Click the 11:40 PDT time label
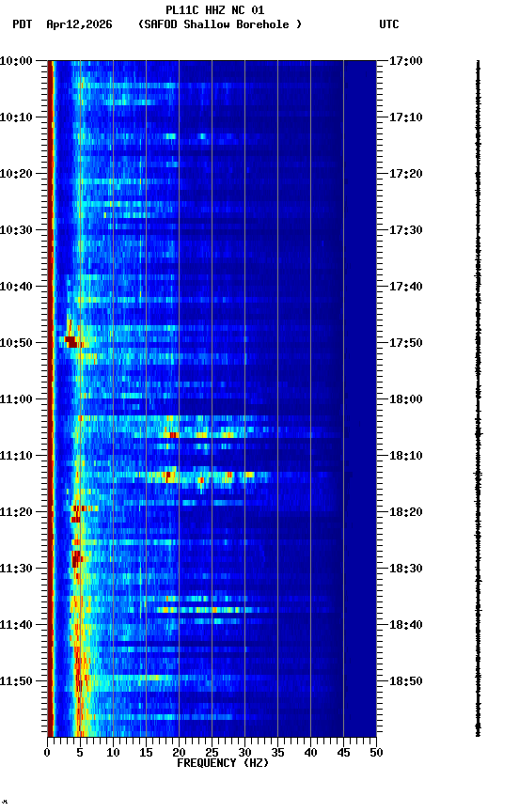Screen dimensions: 519x812 tap(16, 626)
